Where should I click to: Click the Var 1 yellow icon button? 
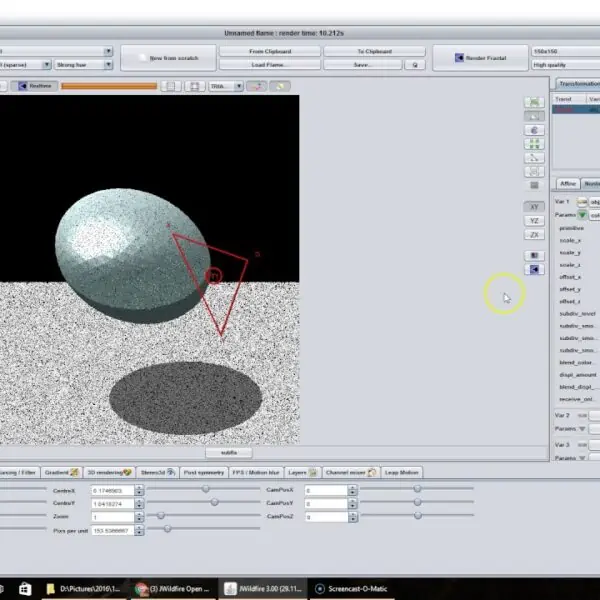coord(582,202)
